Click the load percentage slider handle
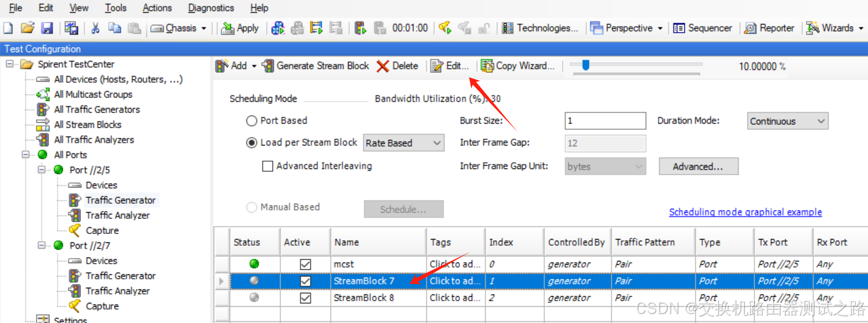The width and height of the screenshot is (868, 323). click(586, 65)
